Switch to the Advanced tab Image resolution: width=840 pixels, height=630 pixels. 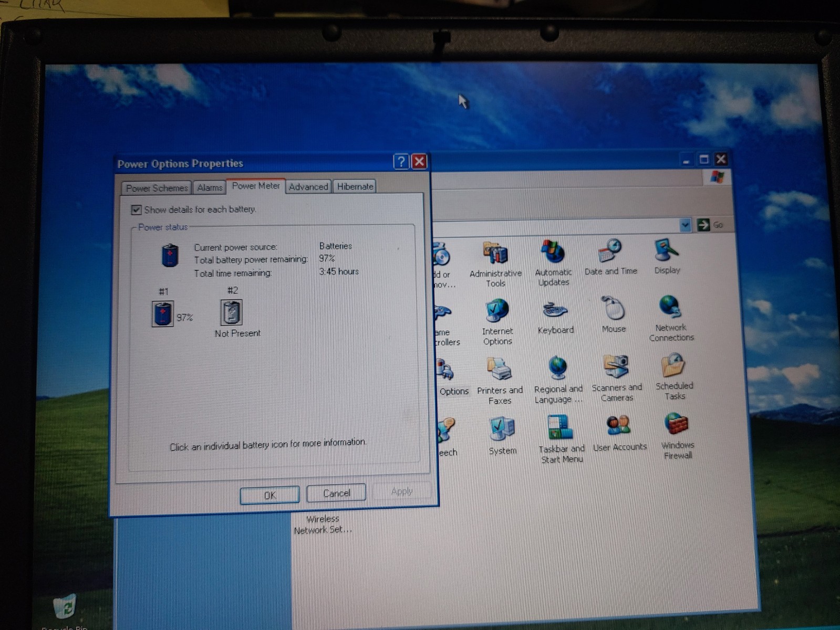[308, 187]
